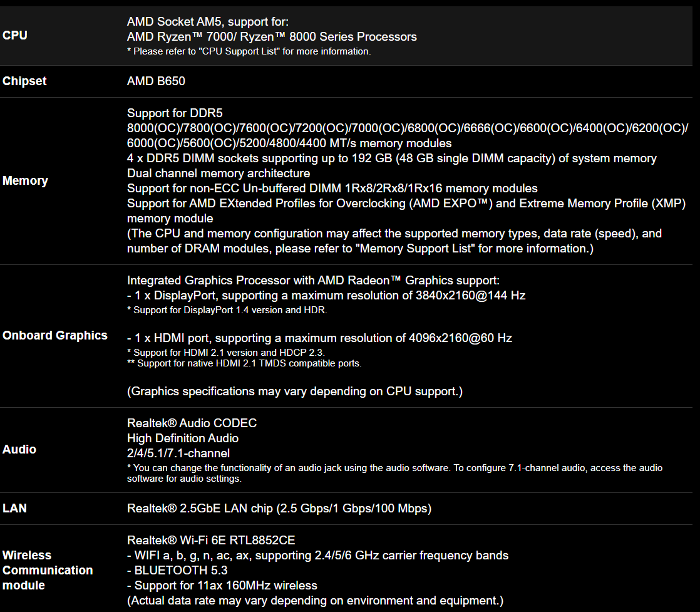Screen dimensions: 700x612
Task: Click the 'Support for DDR5' line
Action: pos(175,113)
